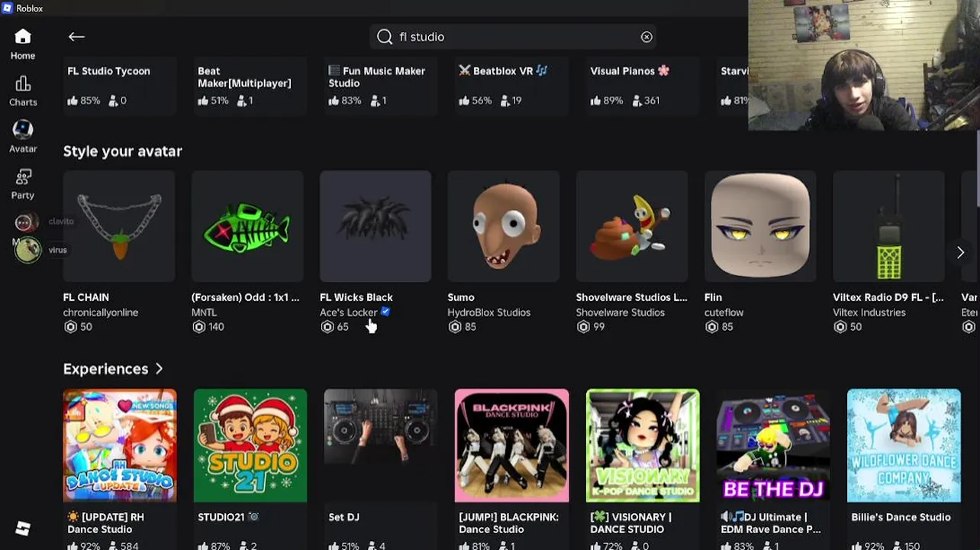Open Beat Maker[Multiplayer] title link

point(244,77)
